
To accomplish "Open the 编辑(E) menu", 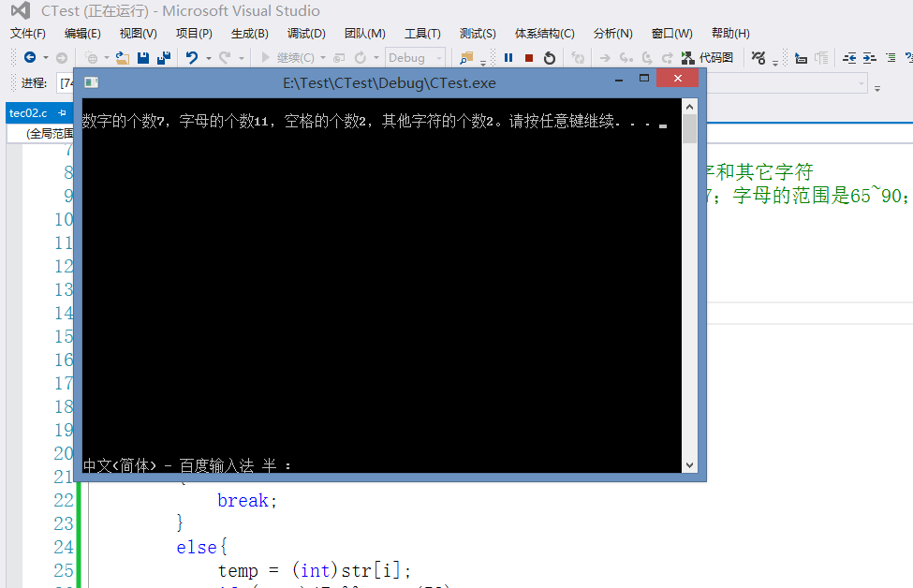I will [82, 33].
